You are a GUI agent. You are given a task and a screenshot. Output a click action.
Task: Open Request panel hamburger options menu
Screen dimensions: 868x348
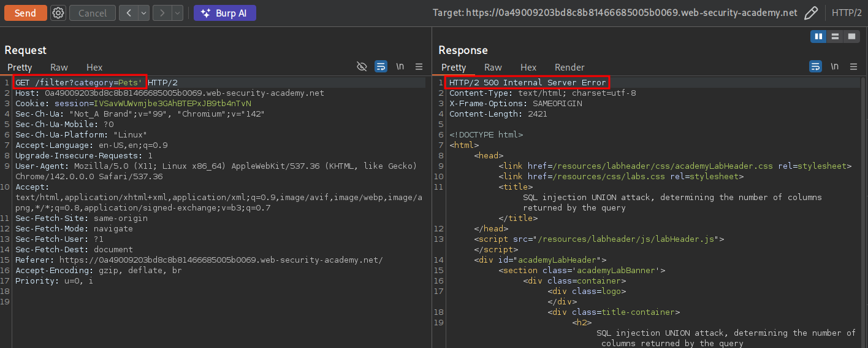pyautogui.click(x=419, y=66)
